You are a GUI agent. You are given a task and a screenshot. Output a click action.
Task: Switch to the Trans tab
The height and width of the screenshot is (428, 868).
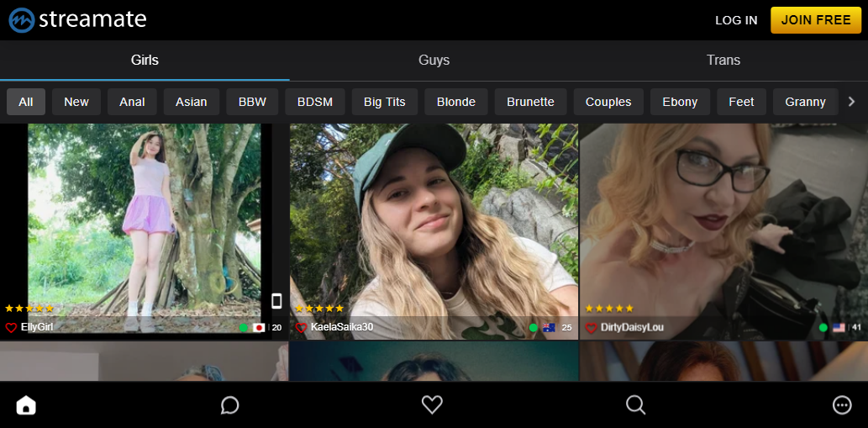(723, 61)
